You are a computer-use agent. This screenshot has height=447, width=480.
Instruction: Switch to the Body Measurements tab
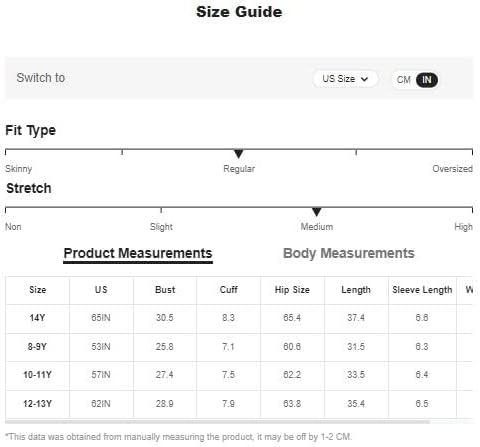349,253
